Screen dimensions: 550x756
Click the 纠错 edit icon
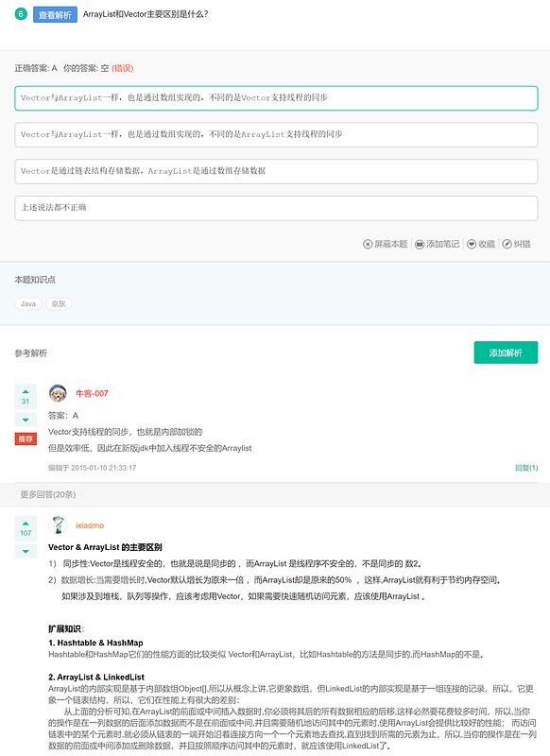507,244
